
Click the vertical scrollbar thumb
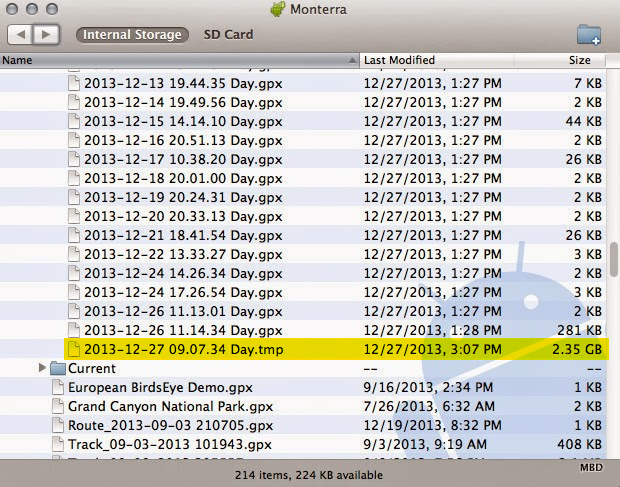click(613, 260)
